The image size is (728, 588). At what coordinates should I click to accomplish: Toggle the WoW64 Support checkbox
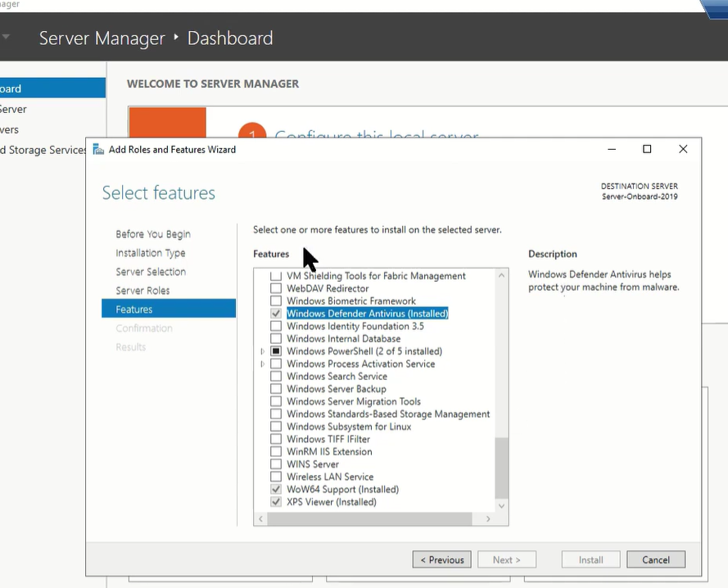276,489
